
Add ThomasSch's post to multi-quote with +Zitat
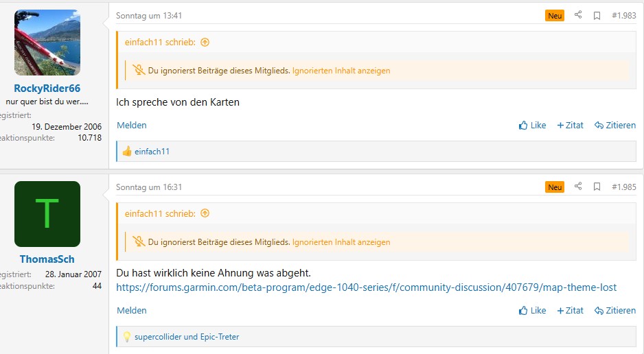571,310
